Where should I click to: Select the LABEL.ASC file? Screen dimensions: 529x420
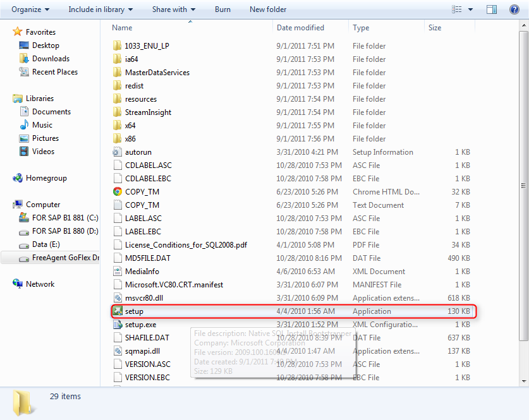coord(143,218)
